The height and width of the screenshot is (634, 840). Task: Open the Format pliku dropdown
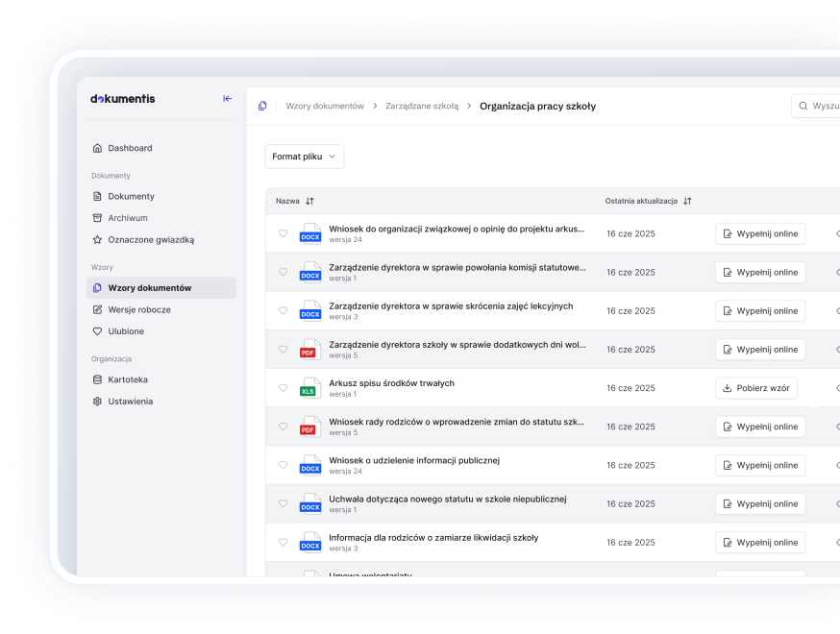304,157
